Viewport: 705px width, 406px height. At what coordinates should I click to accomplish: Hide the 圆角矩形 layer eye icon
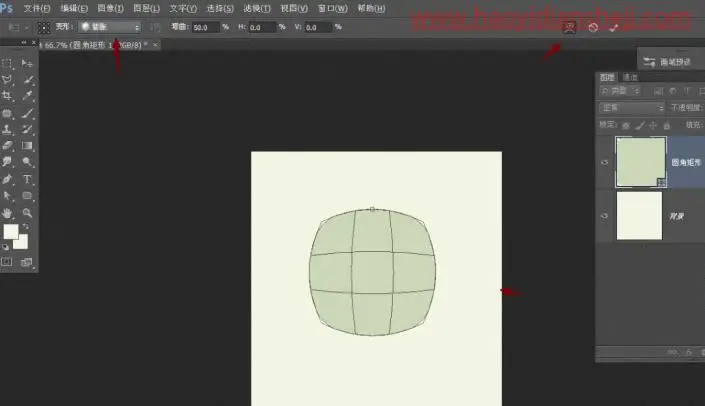pos(605,162)
